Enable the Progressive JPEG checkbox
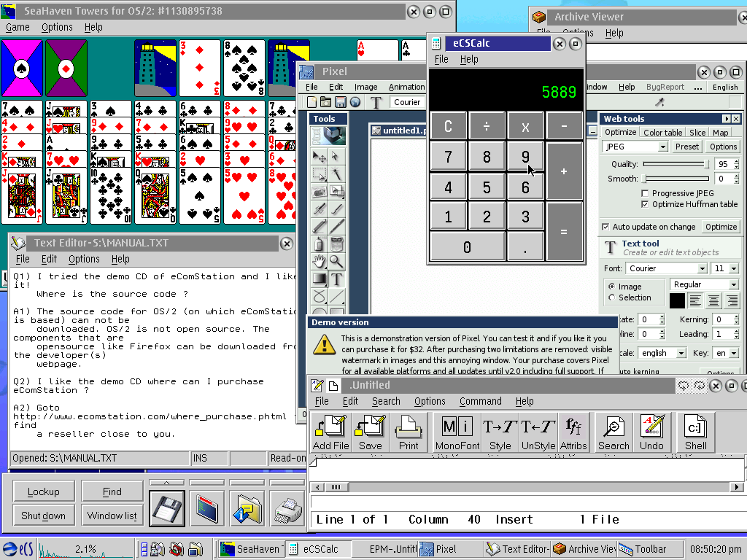 [x=645, y=193]
